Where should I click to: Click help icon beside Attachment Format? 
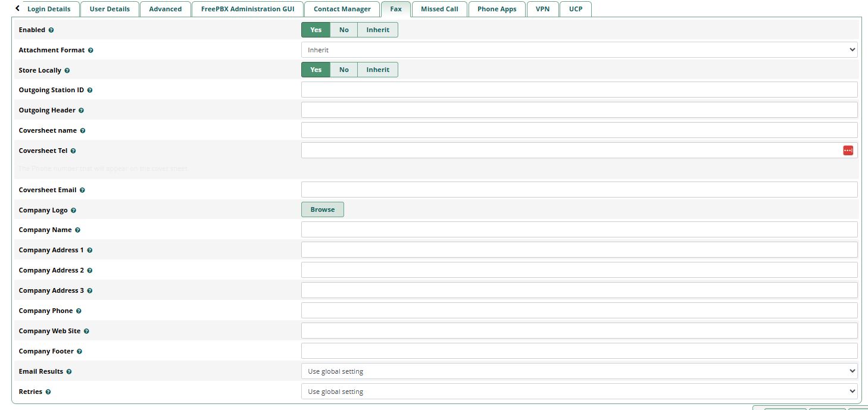pos(90,51)
